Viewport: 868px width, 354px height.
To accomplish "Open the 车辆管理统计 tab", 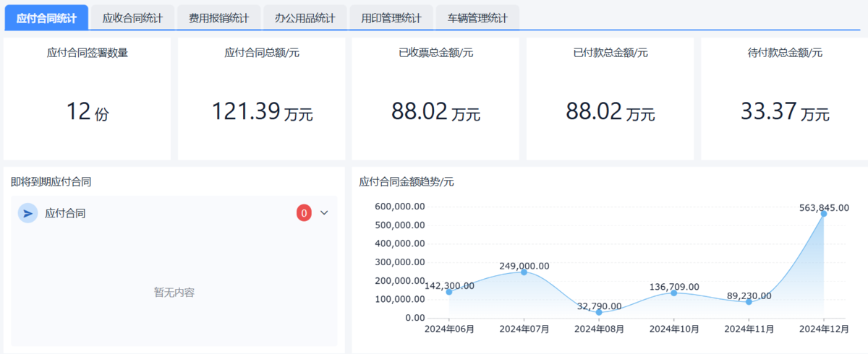I will (x=477, y=18).
